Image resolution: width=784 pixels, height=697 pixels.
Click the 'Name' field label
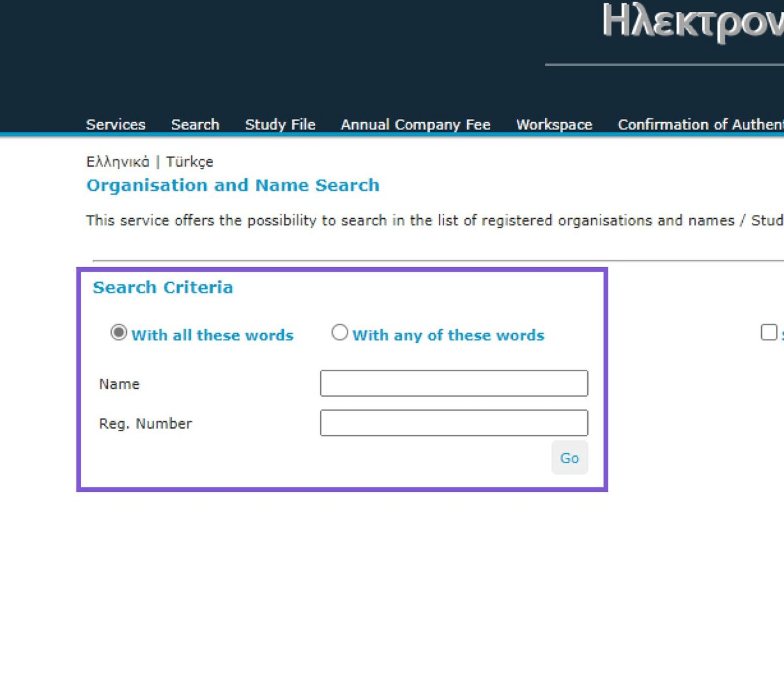[x=120, y=384]
